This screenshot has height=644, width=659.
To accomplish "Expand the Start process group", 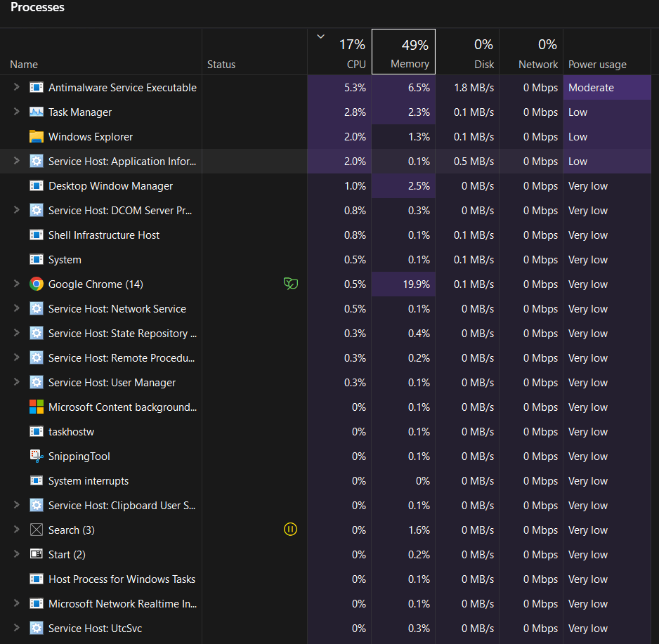I will coord(16,555).
